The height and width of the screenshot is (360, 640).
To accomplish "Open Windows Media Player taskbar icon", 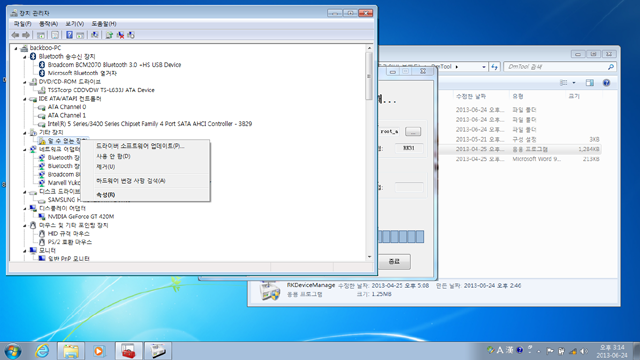I will click(98, 351).
